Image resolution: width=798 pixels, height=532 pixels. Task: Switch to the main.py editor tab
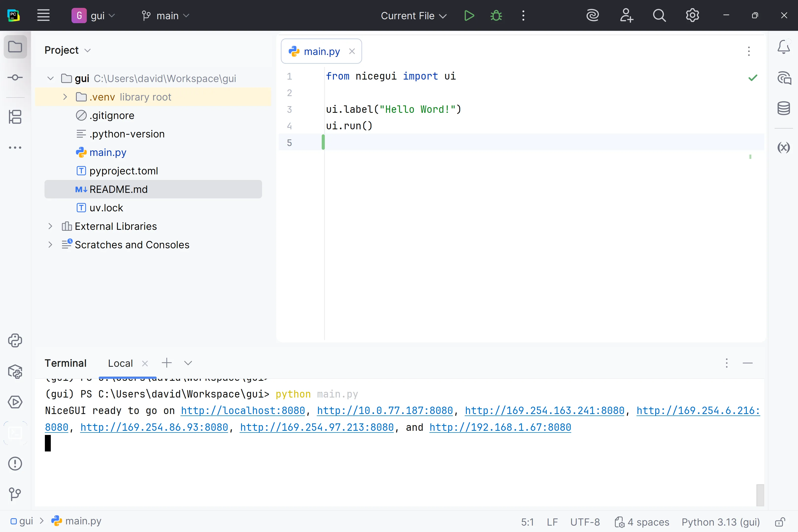pos(321,51)
